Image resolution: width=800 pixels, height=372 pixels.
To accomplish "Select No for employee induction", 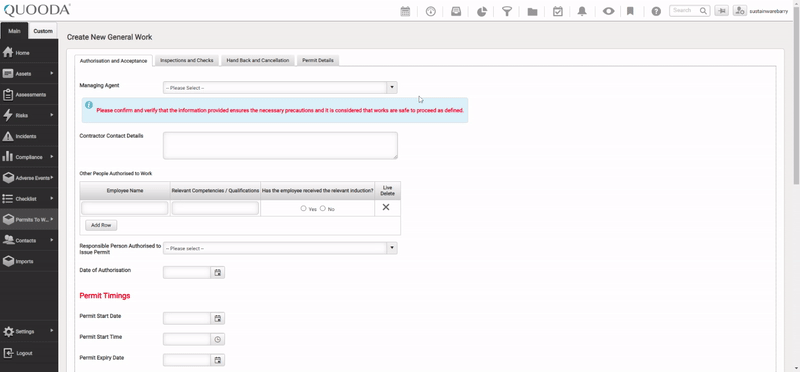I will (x=322, y=208).
